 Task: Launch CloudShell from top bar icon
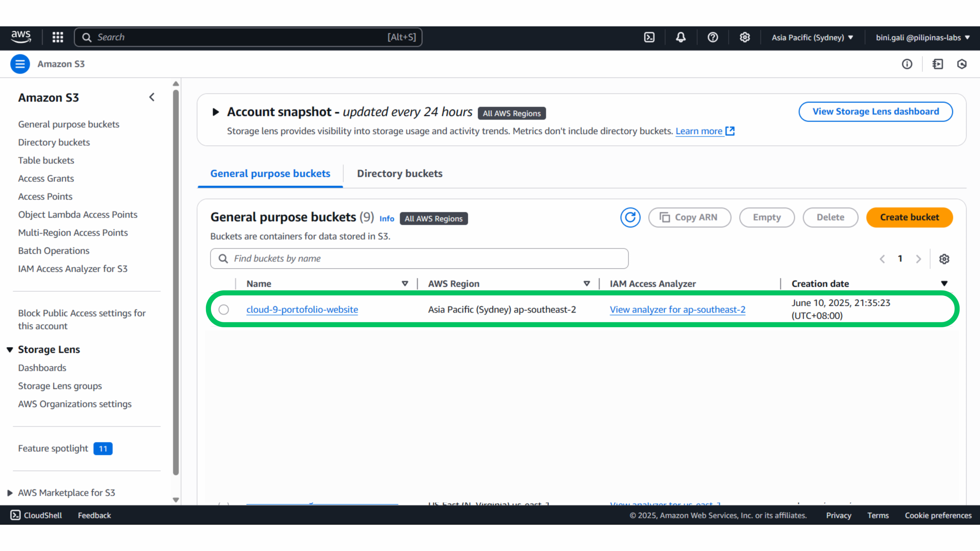click(x=649, y=37)
